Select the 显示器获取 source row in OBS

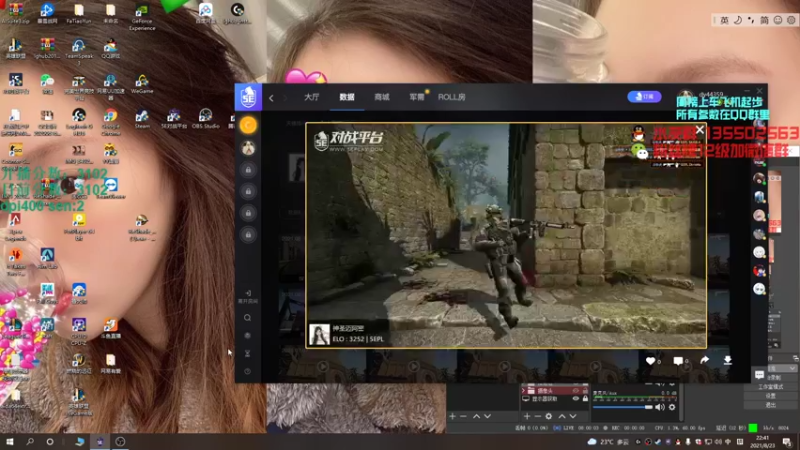click(x=555, y=399)
